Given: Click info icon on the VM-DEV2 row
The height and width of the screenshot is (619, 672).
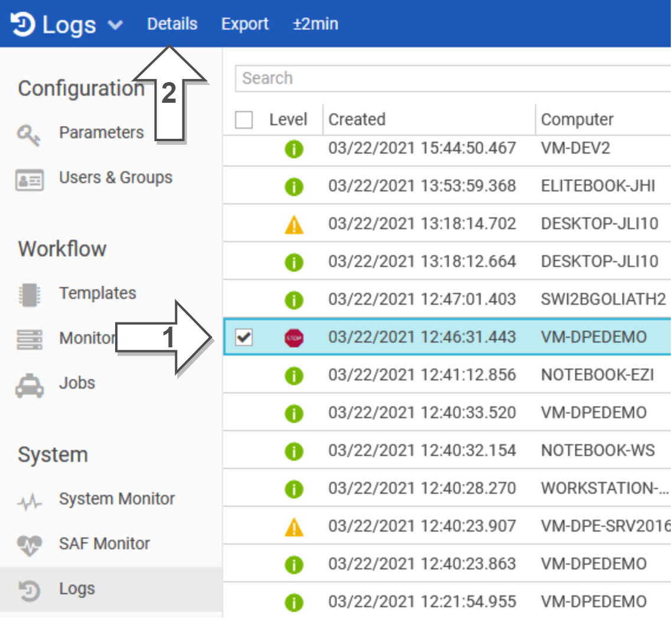Looking at the screenshot, I should tap(293, 149).
